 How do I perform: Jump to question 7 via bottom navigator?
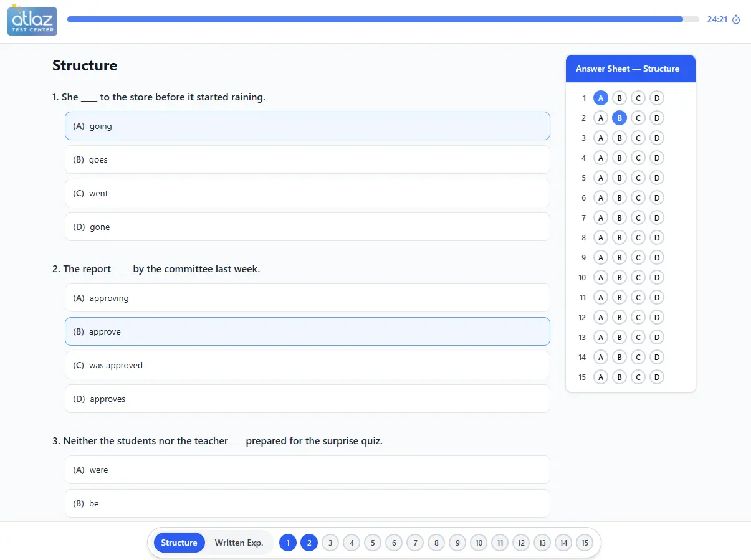pos(415,543)
